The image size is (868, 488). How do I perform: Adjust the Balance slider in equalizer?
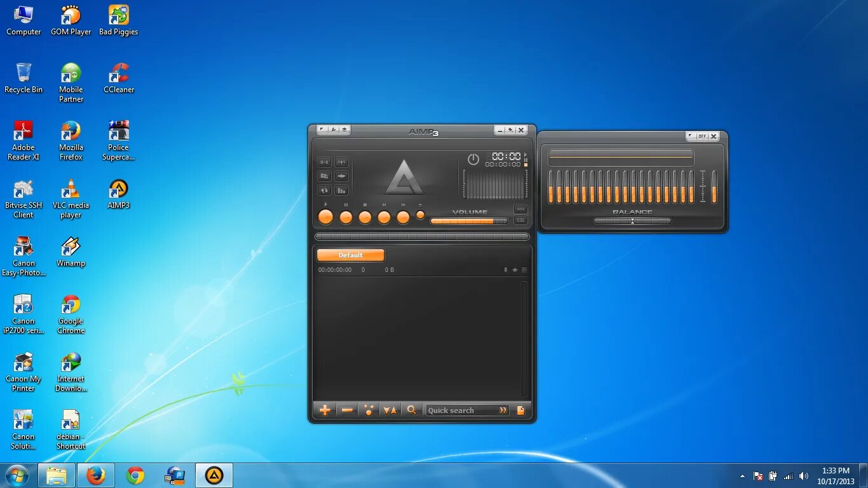[632, 221]
